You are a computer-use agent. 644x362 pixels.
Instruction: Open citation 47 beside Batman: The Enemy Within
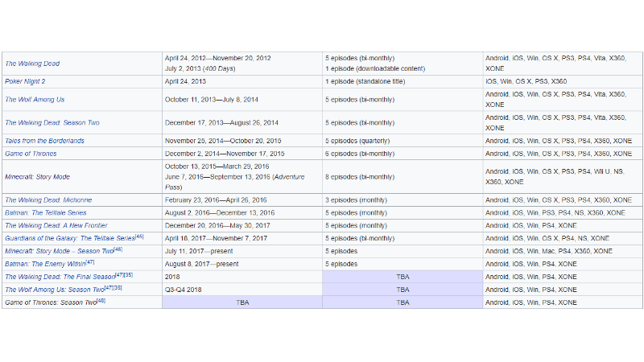point(90,262)
